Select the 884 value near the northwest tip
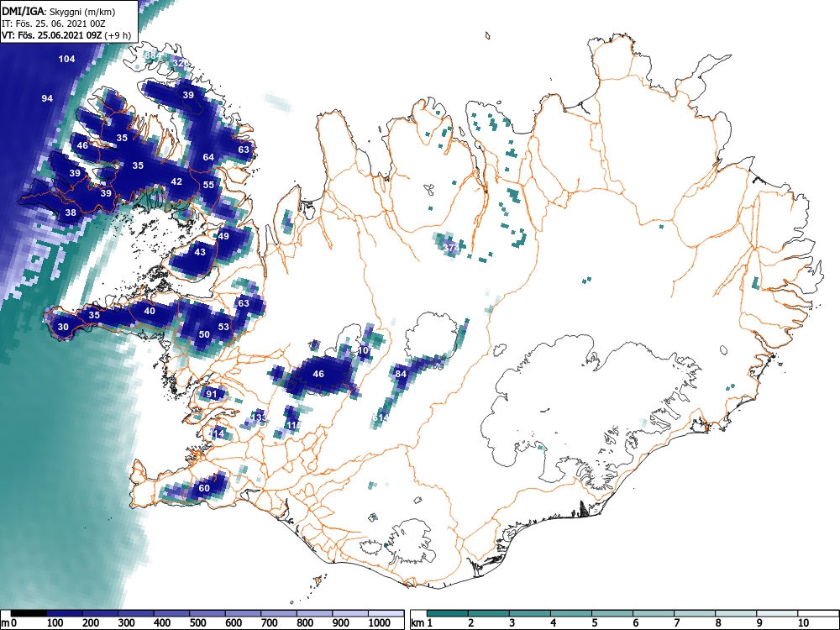This screenshot has height=630, width=840. (x=153, y=55)
